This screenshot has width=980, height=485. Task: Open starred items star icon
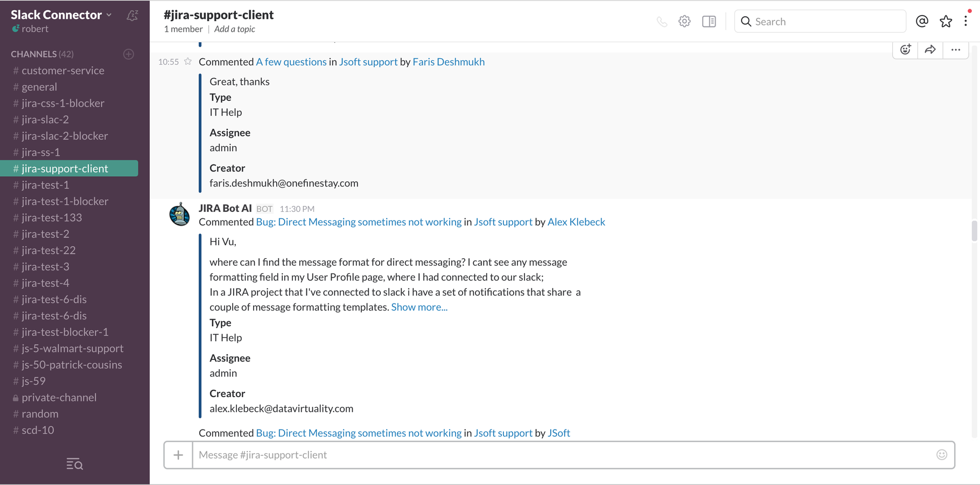tap(946, 21)
